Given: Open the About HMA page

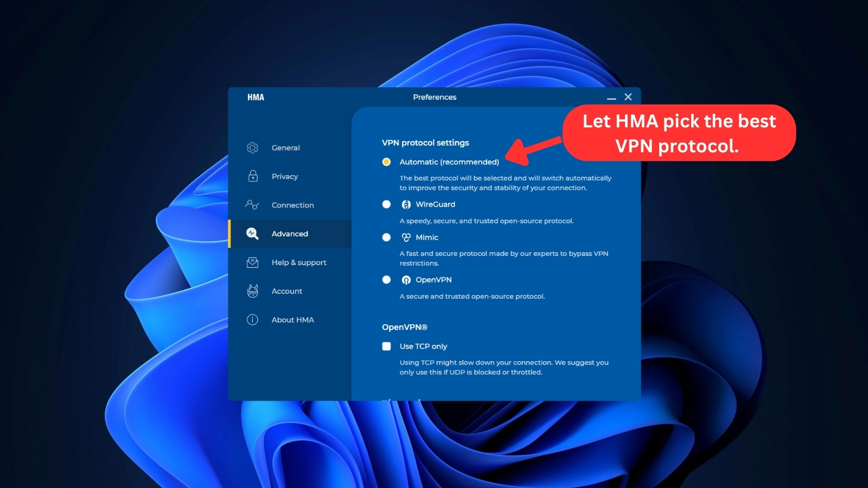Looking at the screenshot, I should coord(290,320).
